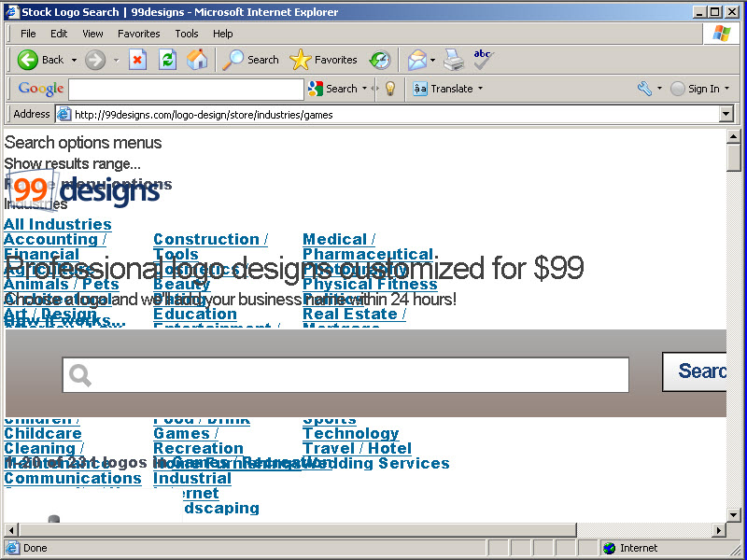Click the address bar URL field
The height and width of the screenshot is (560, 747).
[388, 114]
